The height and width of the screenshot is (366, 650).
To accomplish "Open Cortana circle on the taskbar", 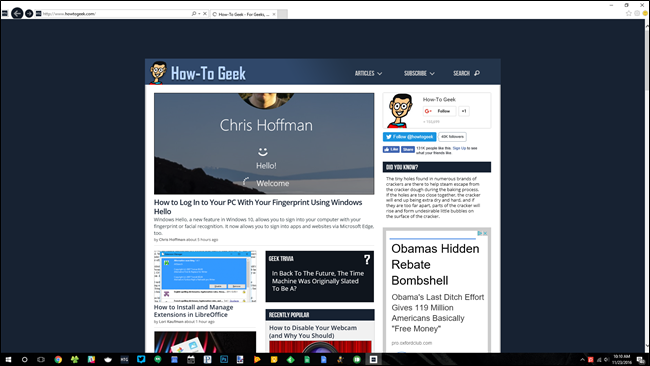I will tap(24, 359).
